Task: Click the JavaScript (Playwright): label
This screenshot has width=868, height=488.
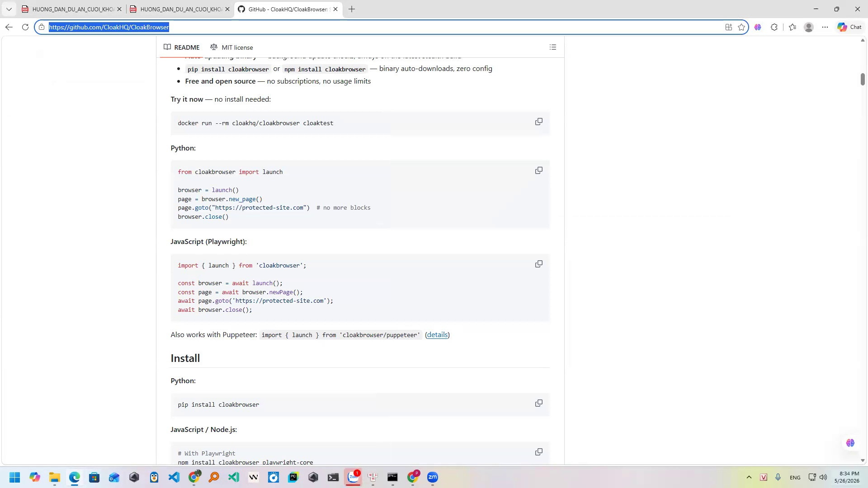Action: pos(208,242)
